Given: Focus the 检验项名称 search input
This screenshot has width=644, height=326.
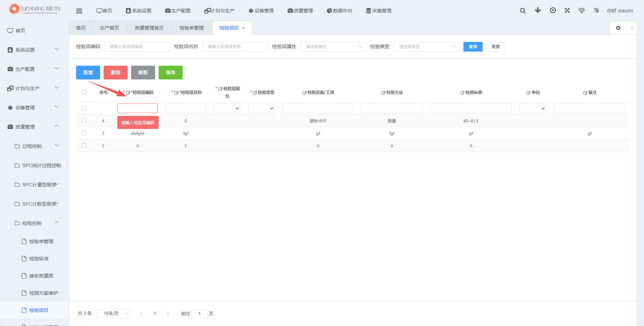Looking at the screenshot, I should click(235, 47).
